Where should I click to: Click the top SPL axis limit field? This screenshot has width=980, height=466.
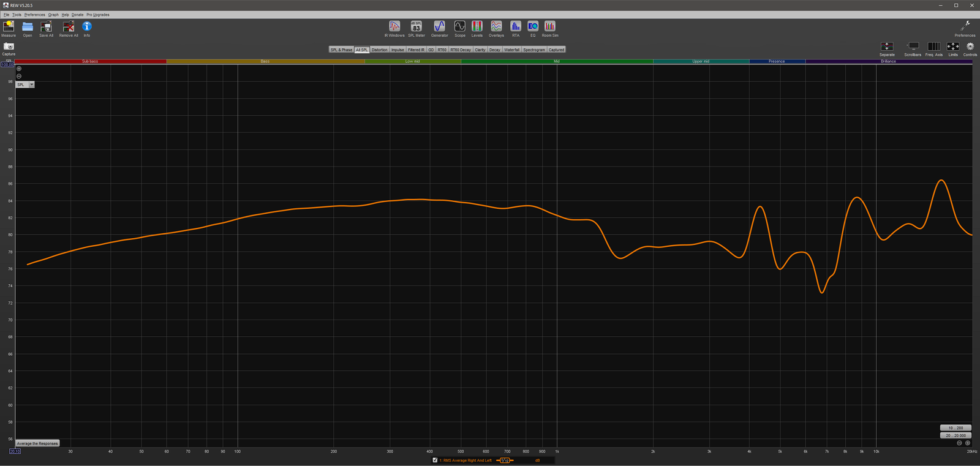[x=7, y=64]
